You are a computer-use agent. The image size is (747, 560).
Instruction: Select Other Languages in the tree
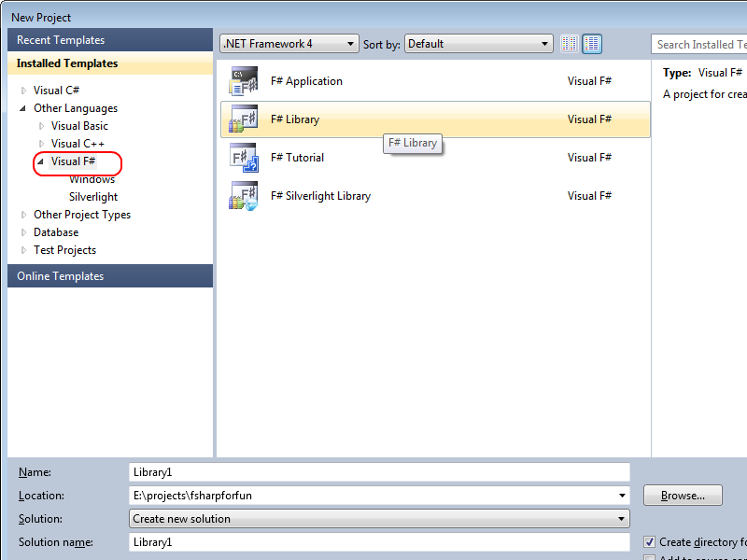pos(76,108)
